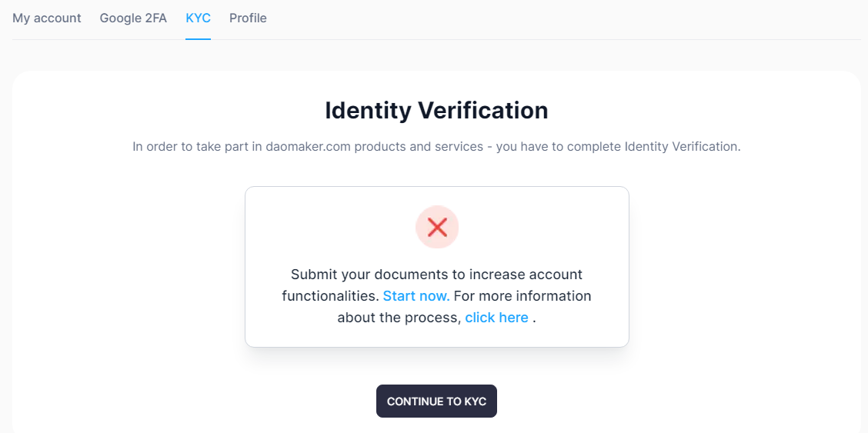This screenshot has height=433, width=868.
Task: Click the Start now link
Action: click(x=416, y=296)
